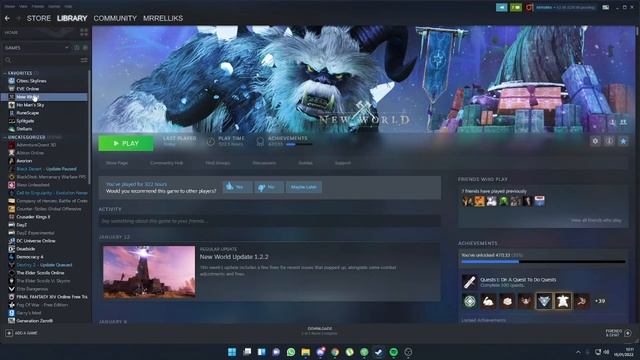Select Black Desert with update paused

point(47,169)
